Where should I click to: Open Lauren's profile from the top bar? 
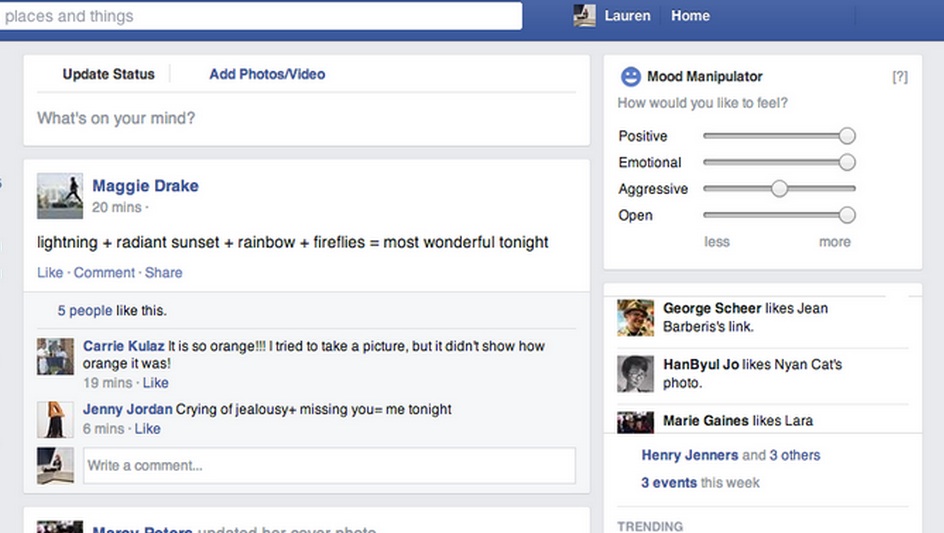click(x=627, y=16)
